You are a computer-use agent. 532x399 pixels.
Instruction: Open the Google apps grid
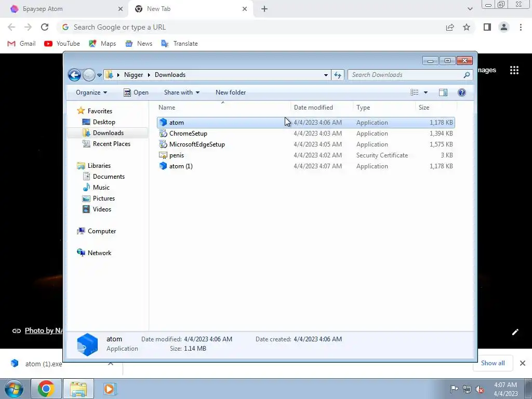(514, 70)
